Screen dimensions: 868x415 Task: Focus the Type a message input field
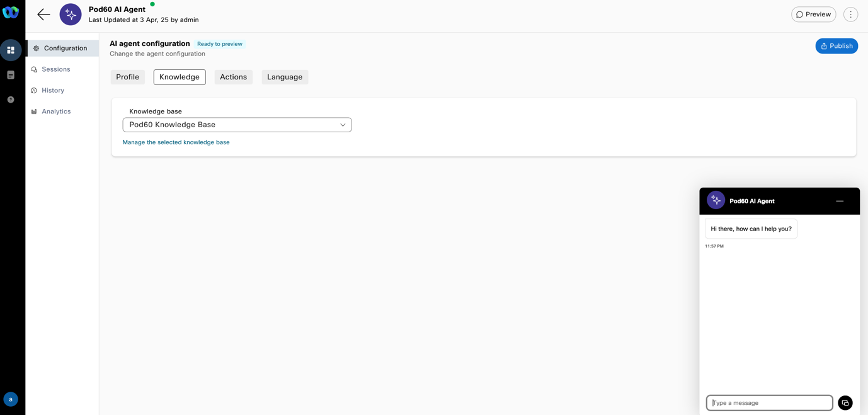769,403
